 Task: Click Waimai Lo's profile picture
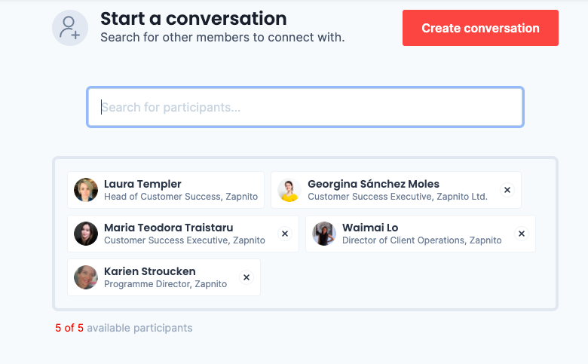click(x=324, y=234)
